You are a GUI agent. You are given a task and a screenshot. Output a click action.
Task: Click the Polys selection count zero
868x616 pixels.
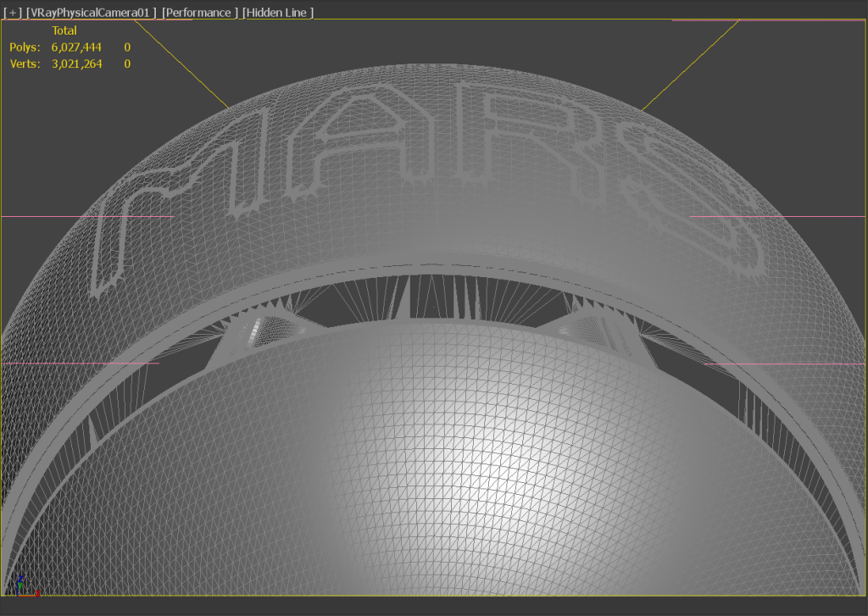127,47
